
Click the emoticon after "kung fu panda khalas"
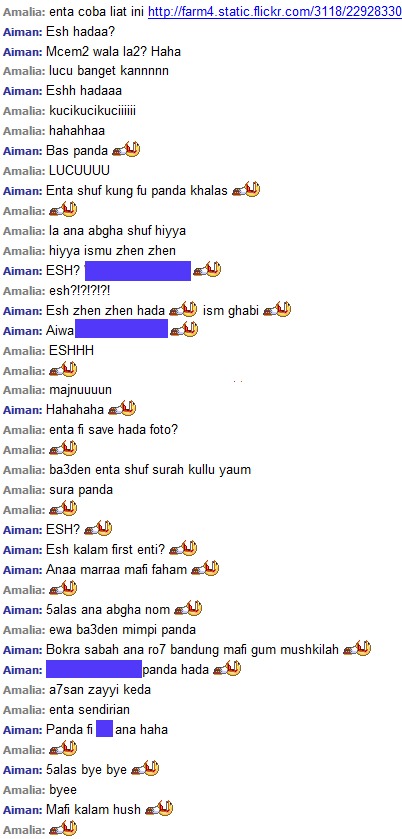coord(246,190)
